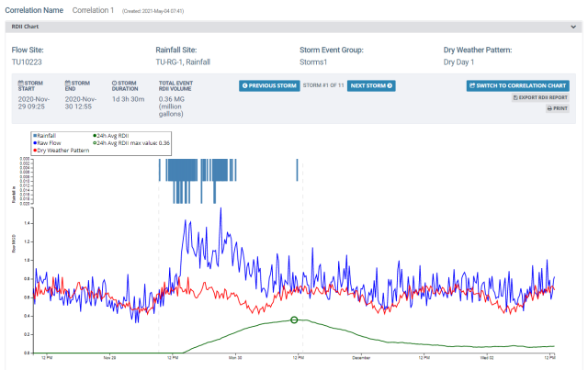Click the clock icon beside STORM DURATION

click(x=114, y=83)
